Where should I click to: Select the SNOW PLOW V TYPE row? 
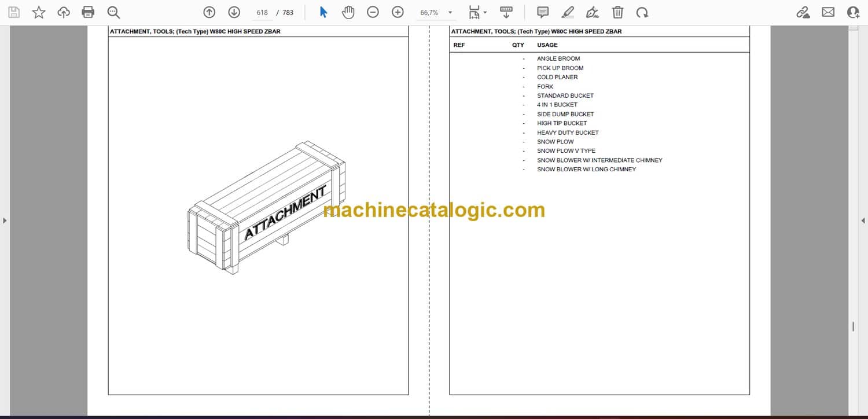(x=566, y=151)
